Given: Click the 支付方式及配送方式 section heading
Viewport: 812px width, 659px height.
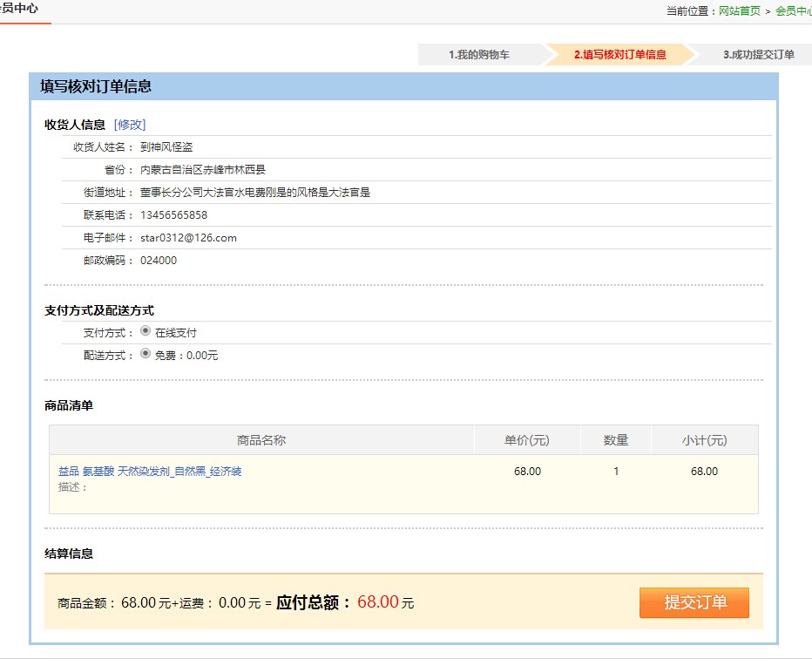Looking at the screenshot, I should [x=99, y=310].
